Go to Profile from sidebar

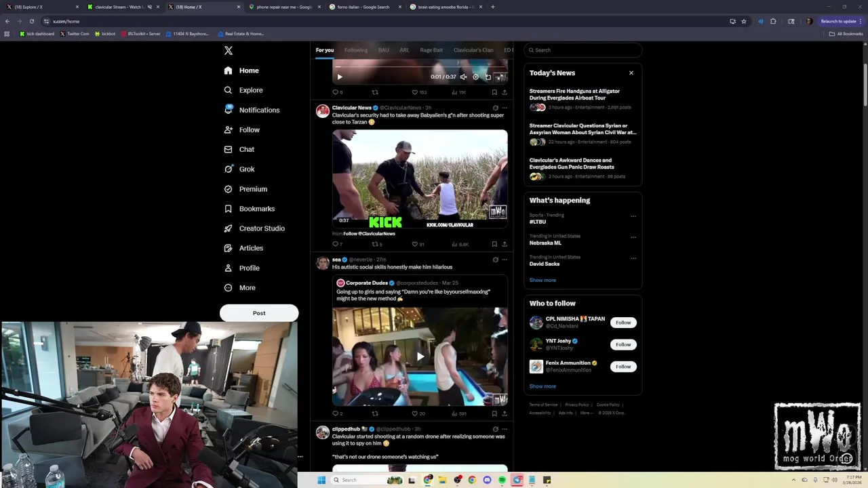click(241, 268)
